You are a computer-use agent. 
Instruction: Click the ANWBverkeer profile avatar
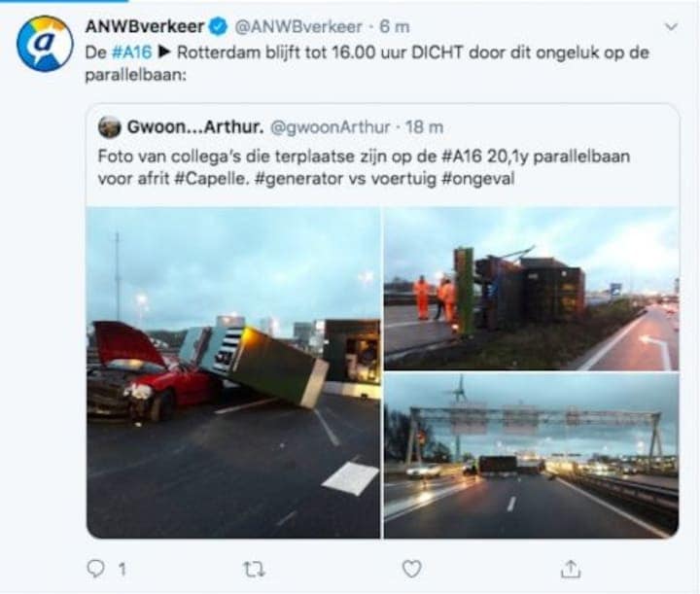pyautogui.click(x=45, y=44)
